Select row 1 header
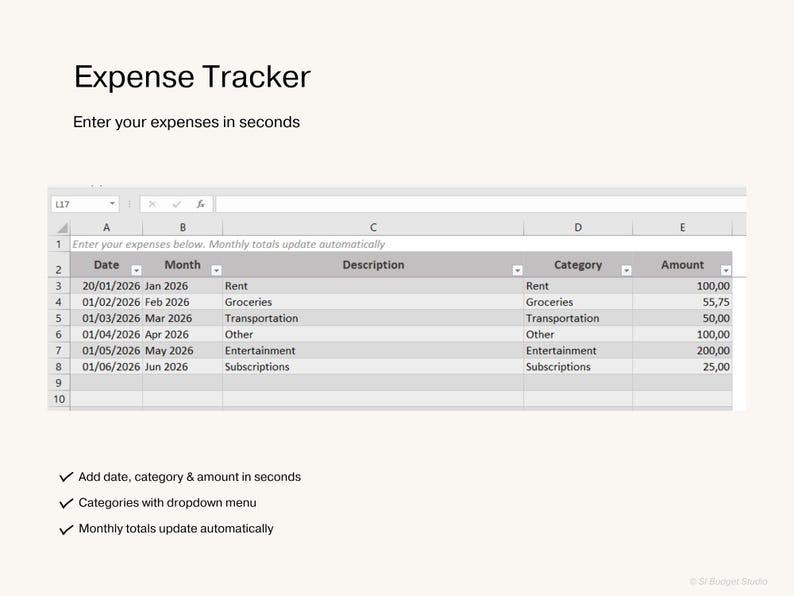 59,244
